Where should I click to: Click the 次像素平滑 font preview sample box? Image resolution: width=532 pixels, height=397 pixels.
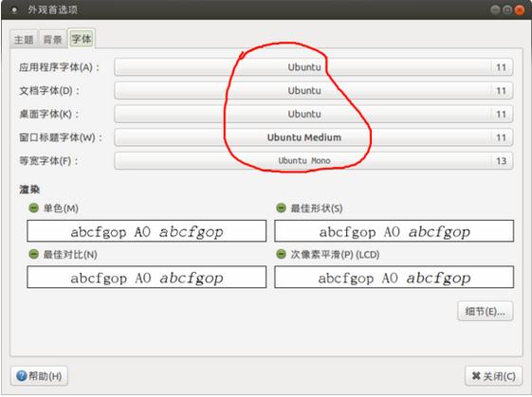(x=394, y=278)
